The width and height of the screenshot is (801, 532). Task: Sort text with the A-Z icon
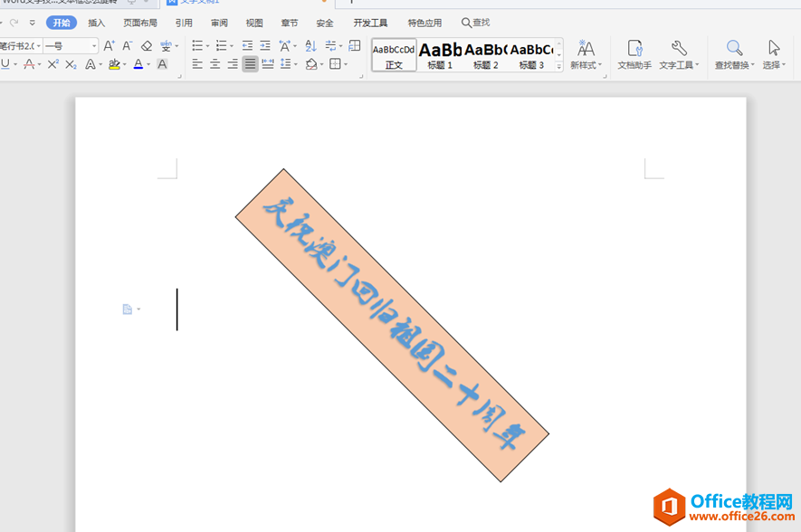click(x=310, y=46)
